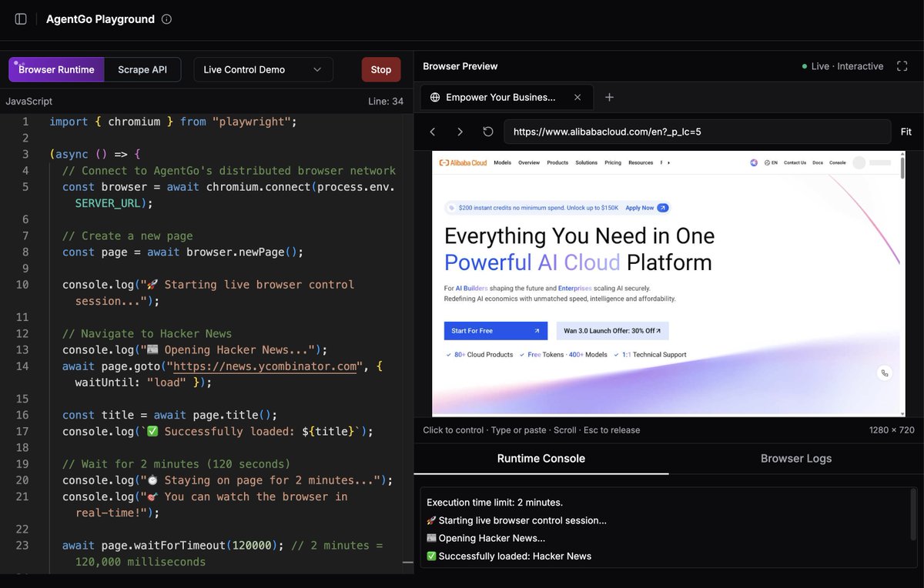Click the Apply Now link
Viewport: 924px width, 588px height.
tap(640, 208)
